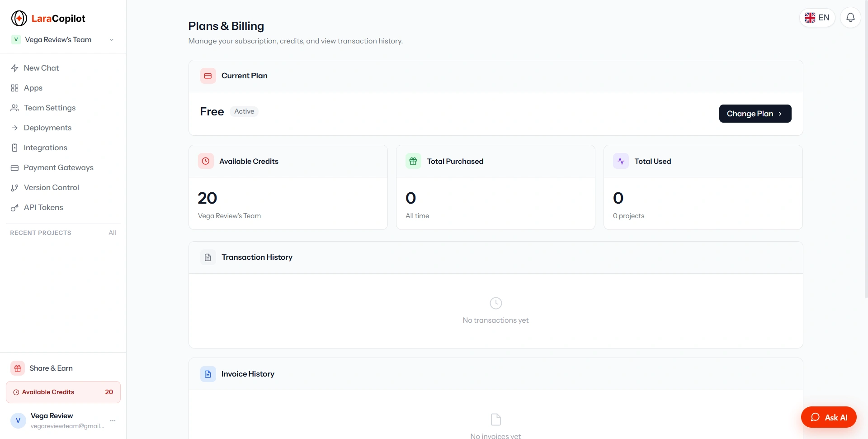The image size is (868, 439).
Task: Click the Apps grid icon
Action: tap(14, 88)
